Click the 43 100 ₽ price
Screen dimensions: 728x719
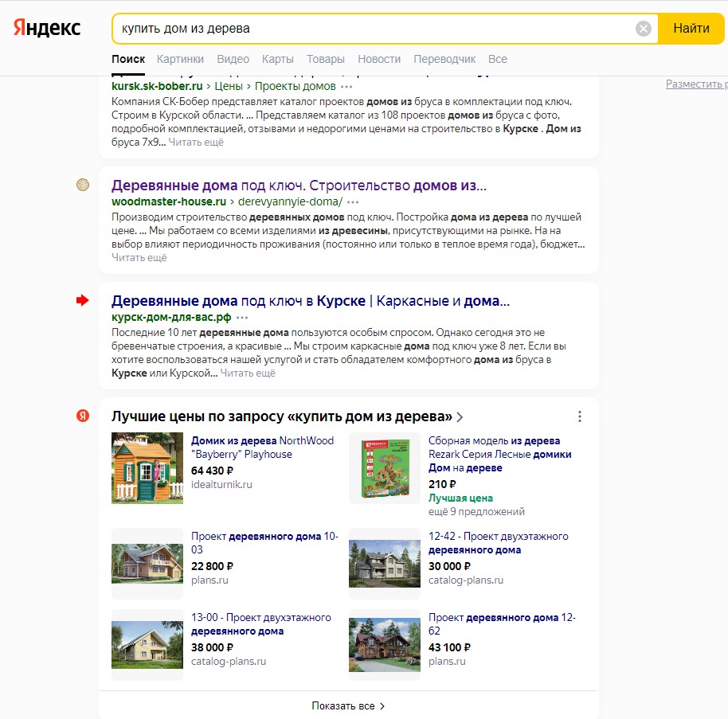449,647
